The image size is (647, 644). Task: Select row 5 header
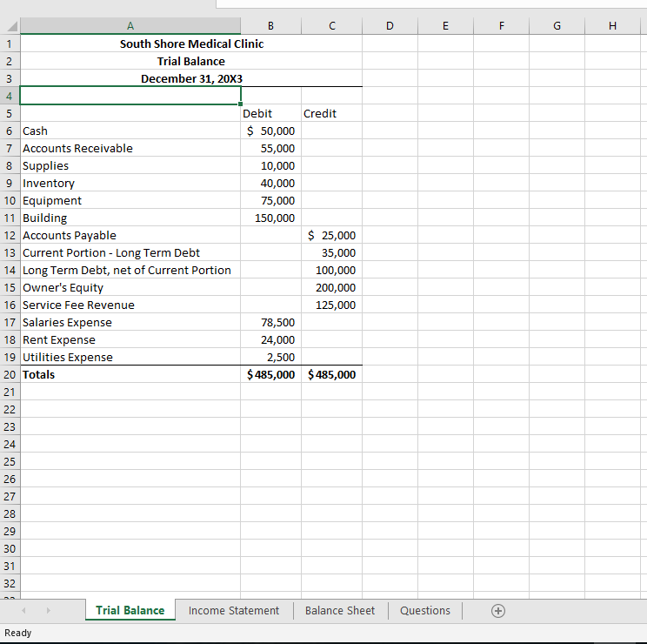10,113
